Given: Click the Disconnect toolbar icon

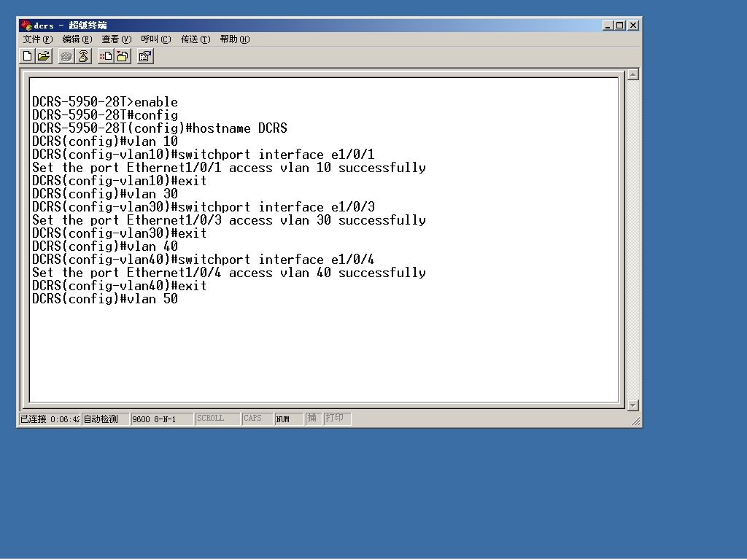Looking at the screenshot, I should click(83, 57).
